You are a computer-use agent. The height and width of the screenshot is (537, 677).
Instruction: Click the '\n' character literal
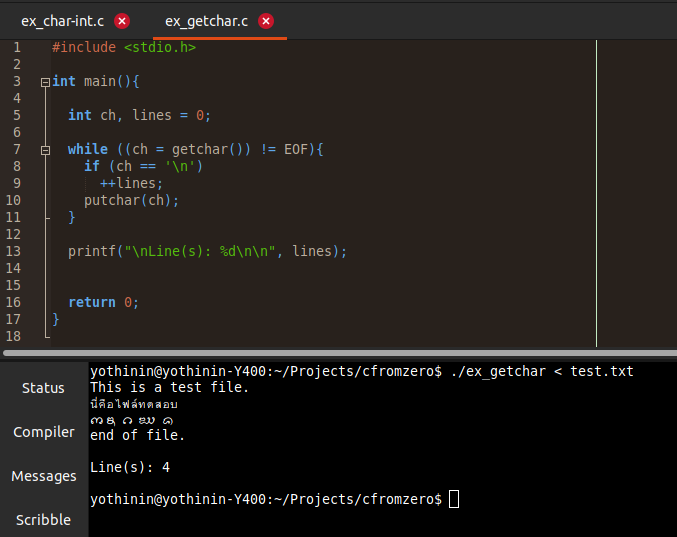180,166
